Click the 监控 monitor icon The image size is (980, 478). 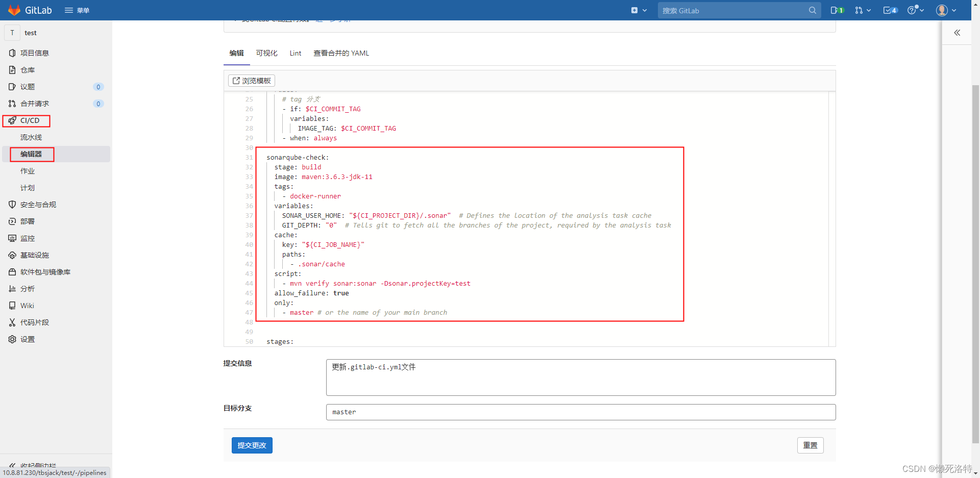pos(12,238)
